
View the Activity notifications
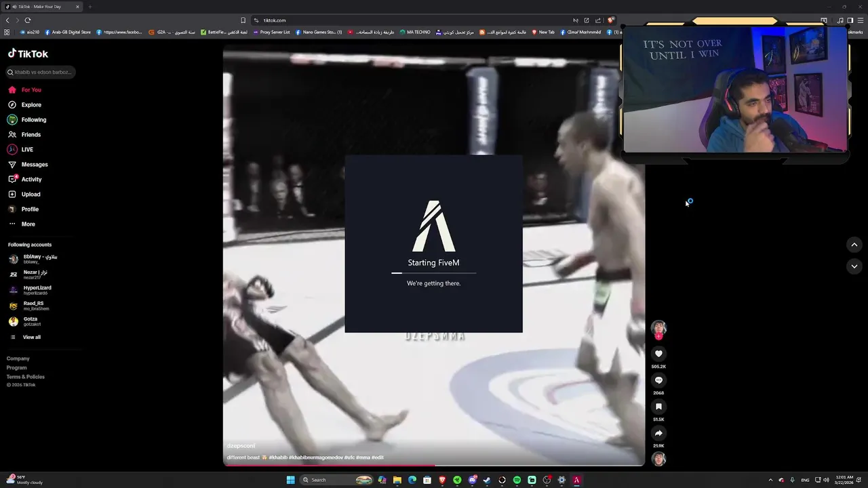pos(24,180)
